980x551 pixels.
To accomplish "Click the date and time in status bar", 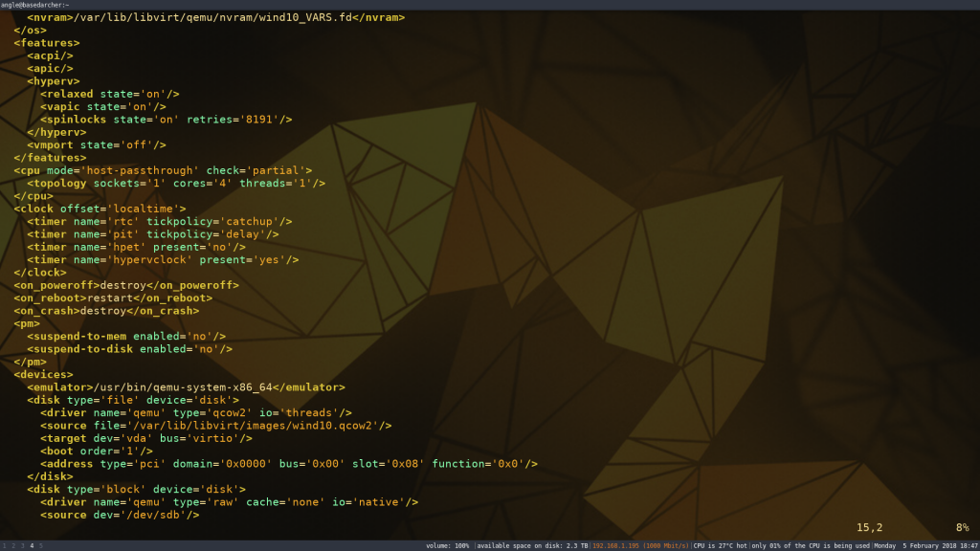I will [924, 546].
